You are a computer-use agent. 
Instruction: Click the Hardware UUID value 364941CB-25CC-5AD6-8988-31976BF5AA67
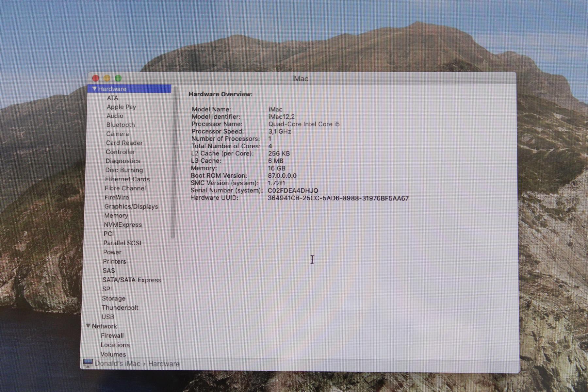(338, 198)
